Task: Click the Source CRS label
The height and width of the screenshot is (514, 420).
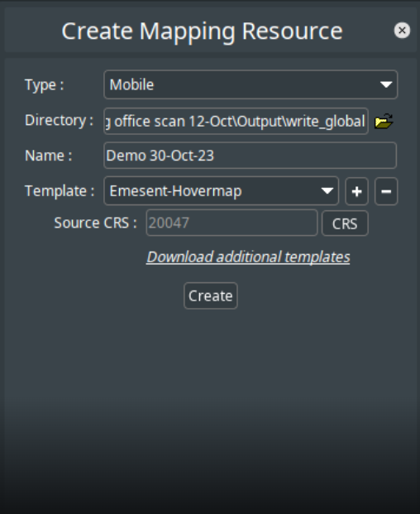Action: click(x=96, y=223)
